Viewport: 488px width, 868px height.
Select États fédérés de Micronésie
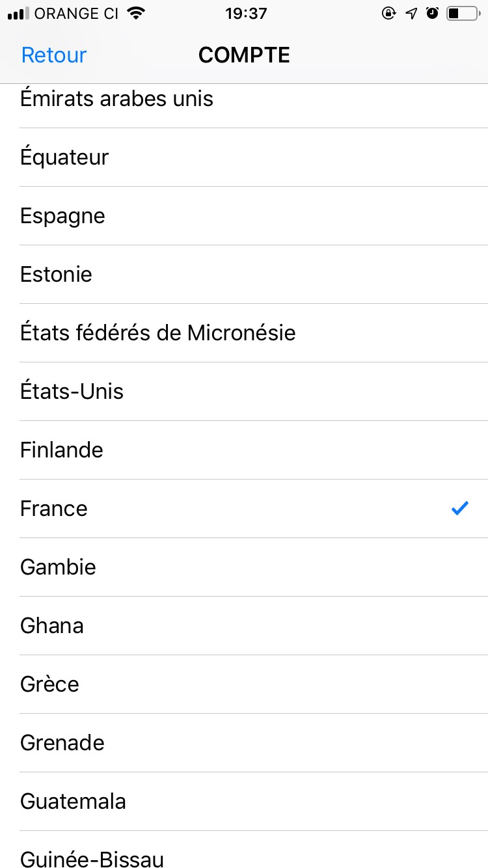(x=158, y=333)
